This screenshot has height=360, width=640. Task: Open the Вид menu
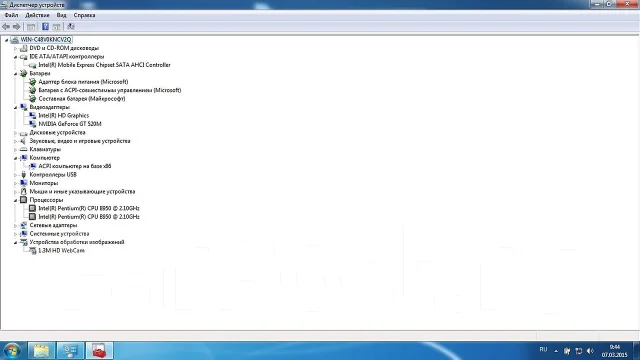tap(62, 15)
